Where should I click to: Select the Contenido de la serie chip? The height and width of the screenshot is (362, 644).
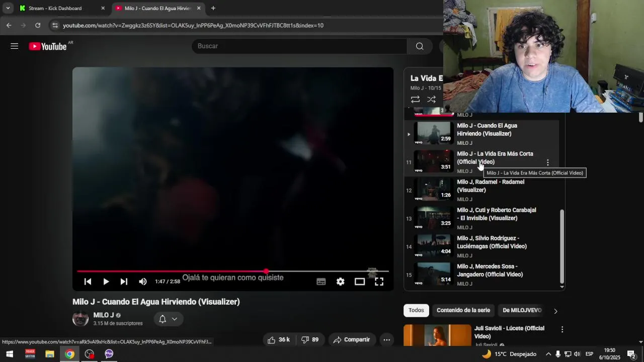click(463, 310)
